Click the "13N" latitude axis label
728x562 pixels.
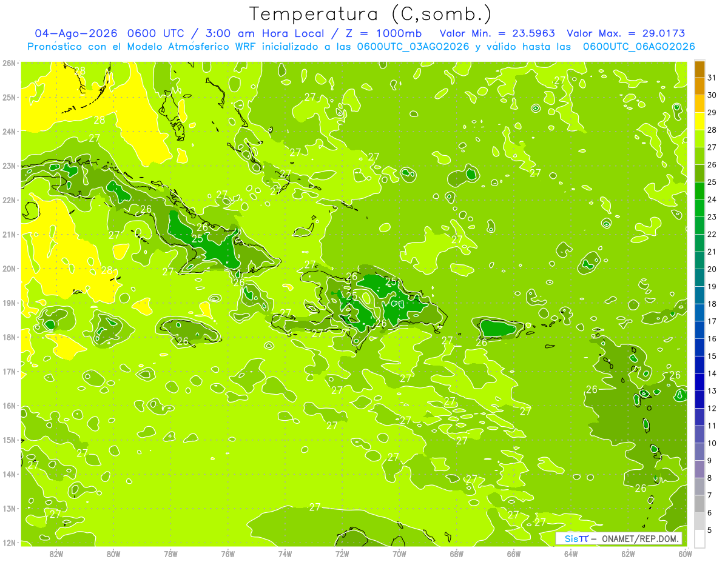9,508
